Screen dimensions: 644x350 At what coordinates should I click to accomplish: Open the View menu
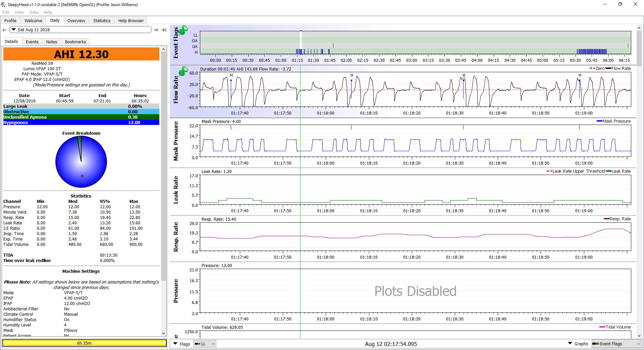click(19, 12)
